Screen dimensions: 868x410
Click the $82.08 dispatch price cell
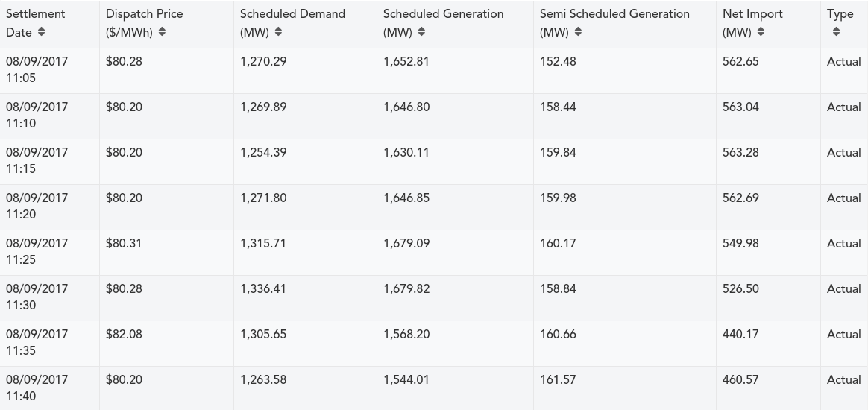(x=124, y=334)
